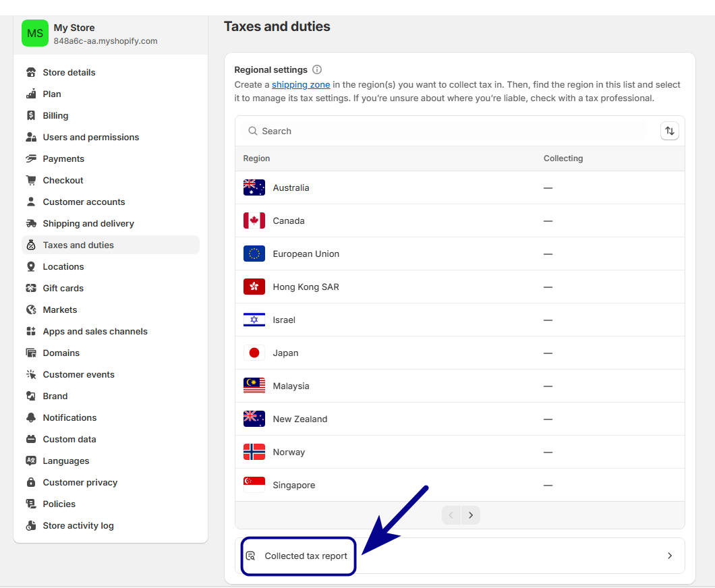Open Canada tax settings row
The image size is (715, 588).
(x=459, y=220)
